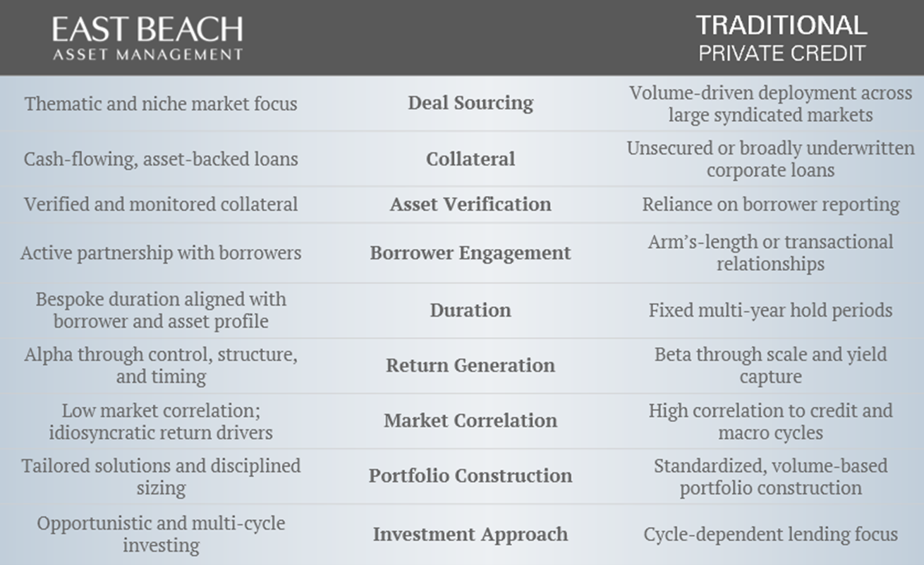924x565 pixels.
Task: Select the Collateral row label
Action: (x=470, y=159)
